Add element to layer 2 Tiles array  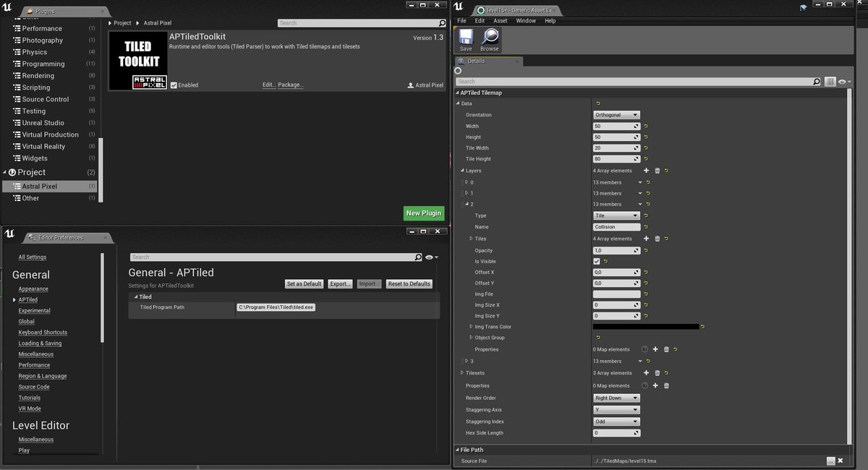click(x=647, y=239)
